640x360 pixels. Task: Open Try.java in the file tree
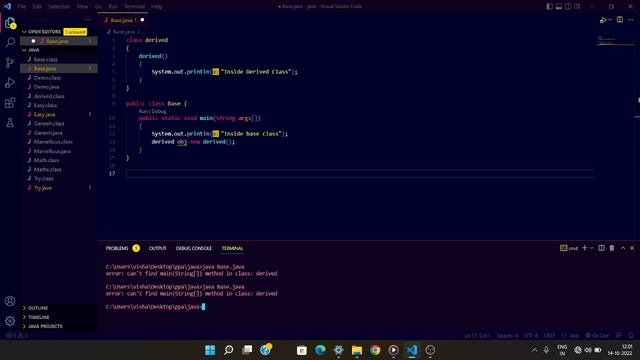coord(59,188)
